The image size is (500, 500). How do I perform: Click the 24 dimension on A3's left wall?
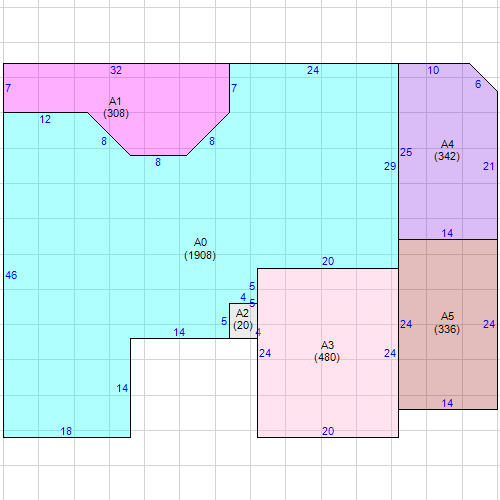(x=265, y=353)
